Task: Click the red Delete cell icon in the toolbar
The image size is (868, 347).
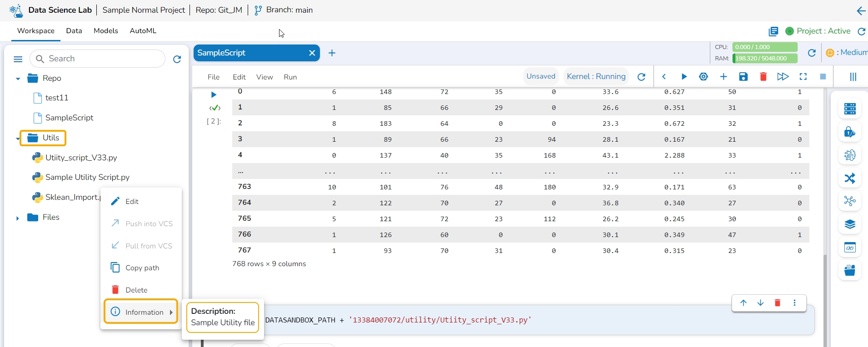Action: tap(763, 77)
